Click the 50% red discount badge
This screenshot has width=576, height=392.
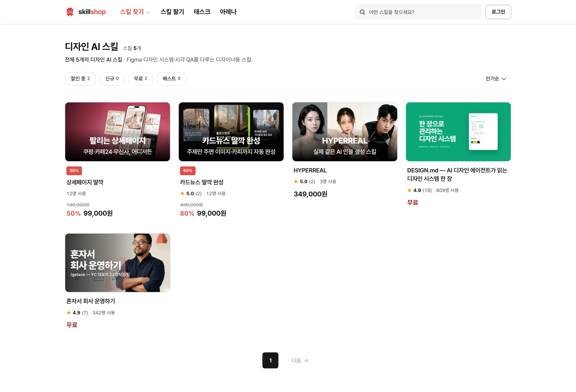pos(74,170)
